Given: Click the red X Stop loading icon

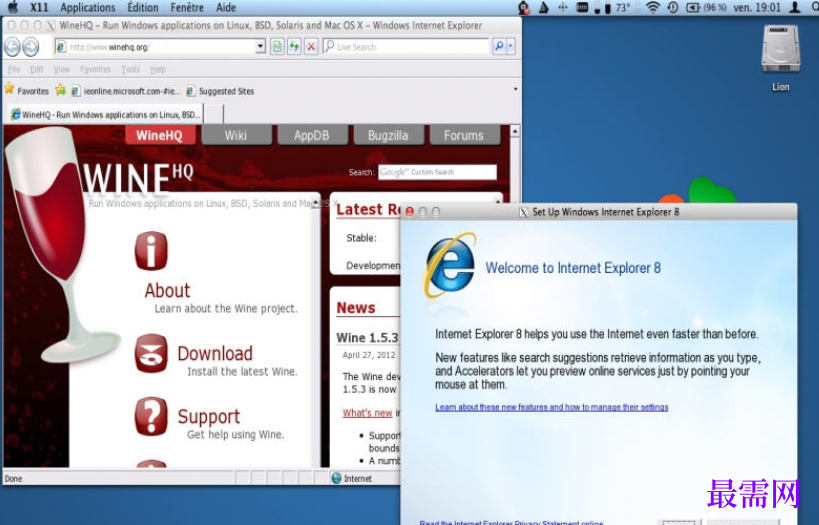Looking at the screenshot, I should coord(311,47).
